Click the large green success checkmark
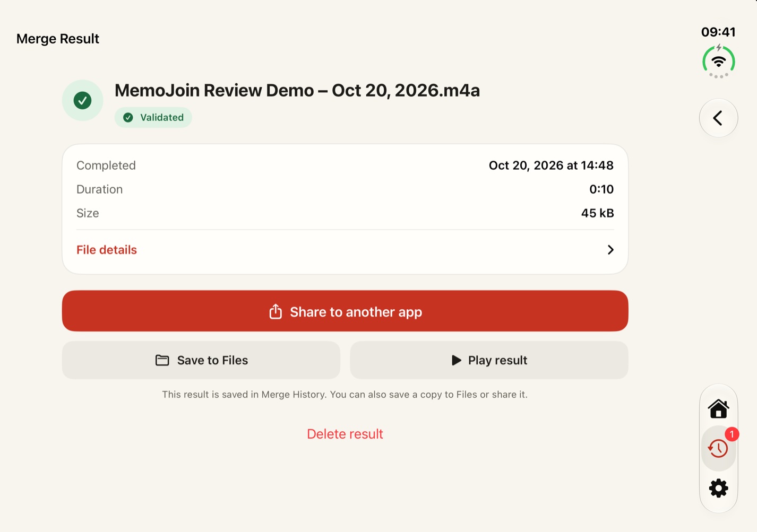 [82, 100]
